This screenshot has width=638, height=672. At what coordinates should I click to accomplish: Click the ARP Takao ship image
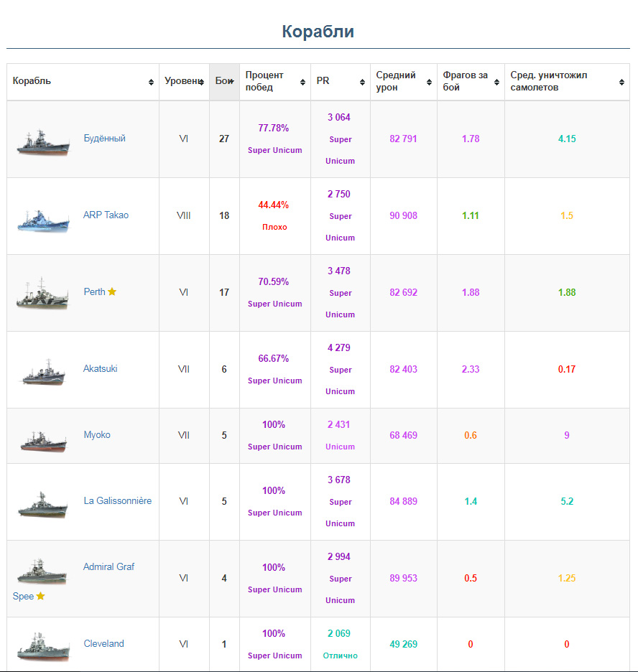point(43,220)
